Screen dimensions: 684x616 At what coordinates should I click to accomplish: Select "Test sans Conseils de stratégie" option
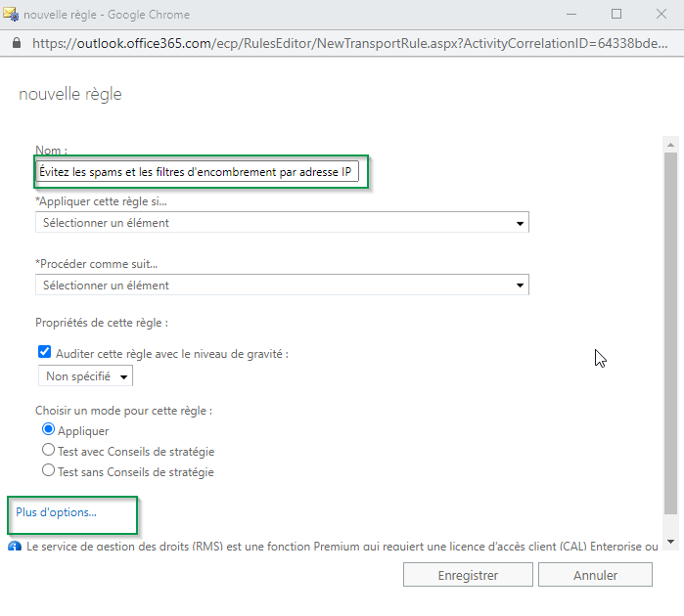48,471
